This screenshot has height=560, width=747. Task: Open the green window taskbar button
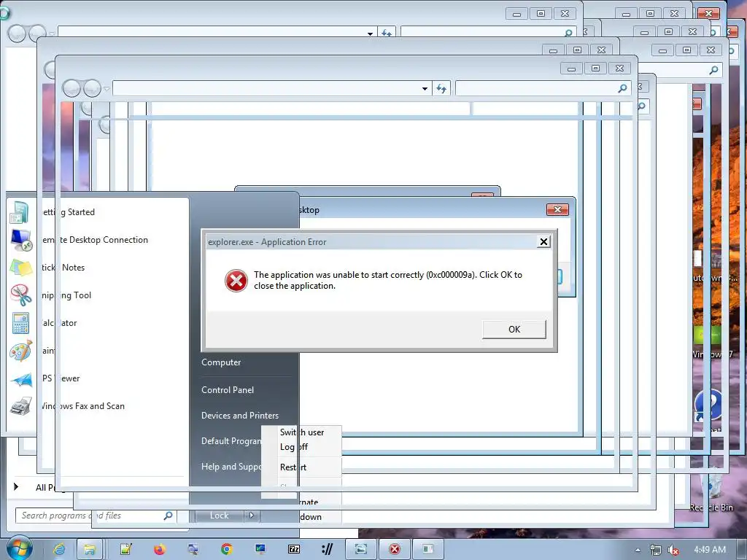[x=427, y=549]
